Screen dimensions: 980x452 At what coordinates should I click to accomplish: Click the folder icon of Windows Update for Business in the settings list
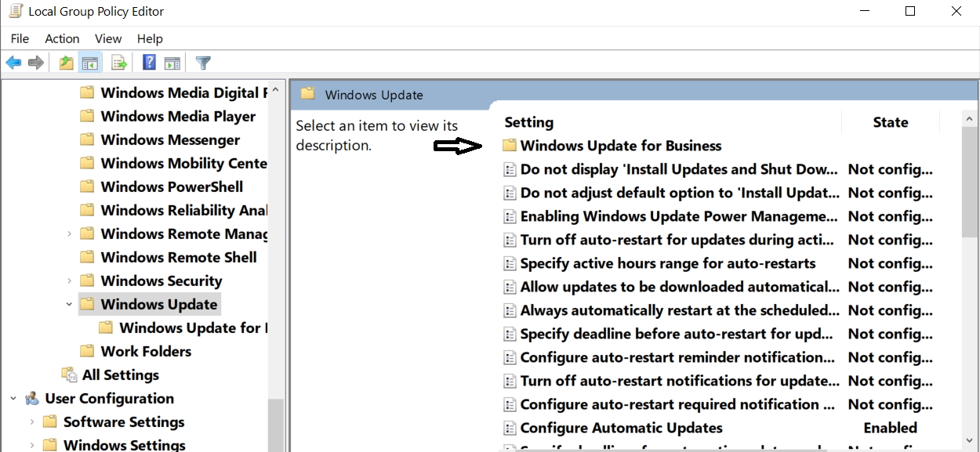(510, 145)
